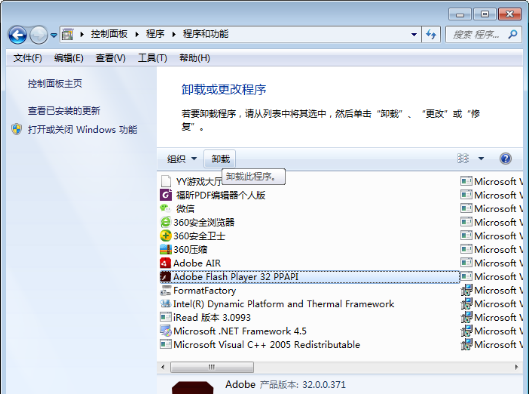This screenshot has height=394, width=530.
Task: Open the 工具(T) menu
Action: tap(152, 58)
